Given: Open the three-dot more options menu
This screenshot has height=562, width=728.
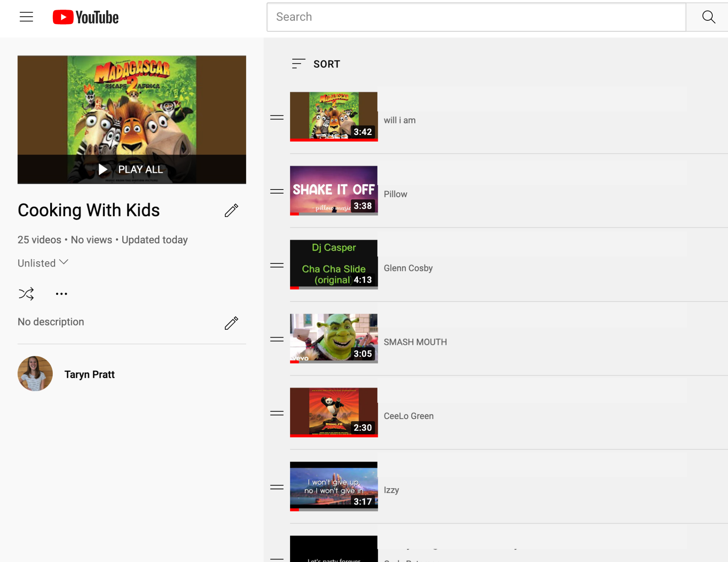Looking at the screenshot, I should (x=62, y=294).
